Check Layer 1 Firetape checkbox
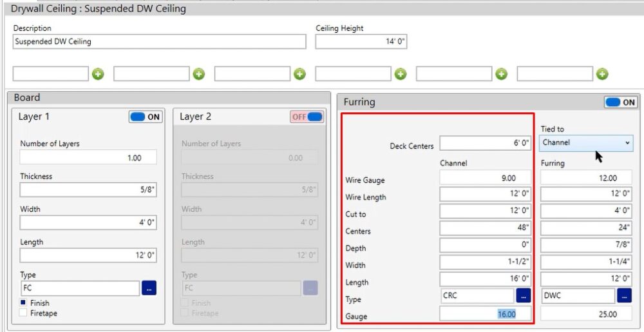This screenshot has height=332, width=644. coord(24,313)
